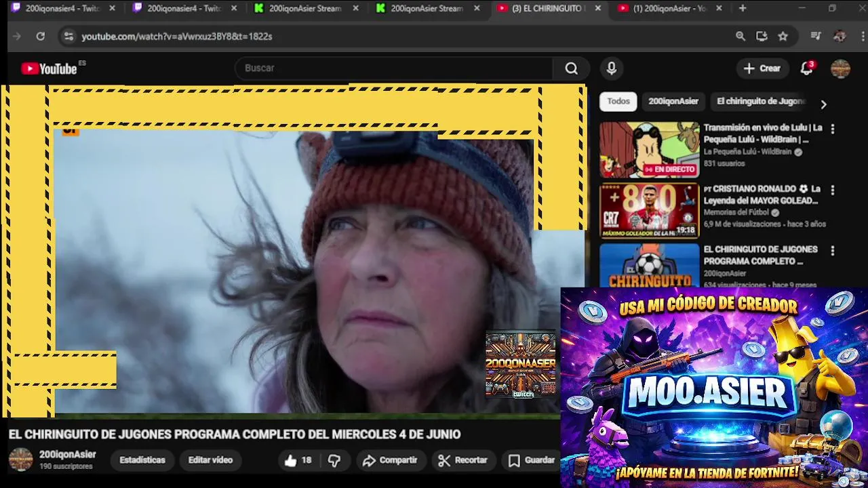Click the install/cast icon next to bookmark star

pyautogui.click(x=762, y=37)
